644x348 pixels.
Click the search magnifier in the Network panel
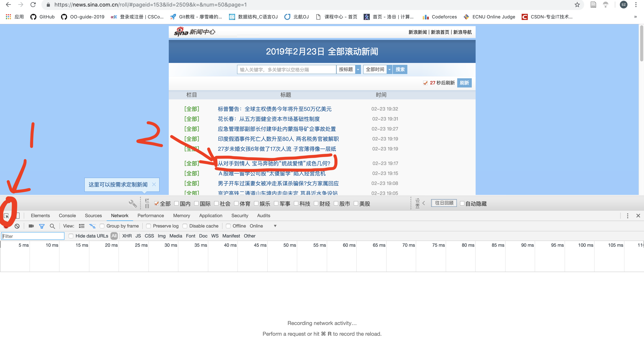[x=53, y=226]
